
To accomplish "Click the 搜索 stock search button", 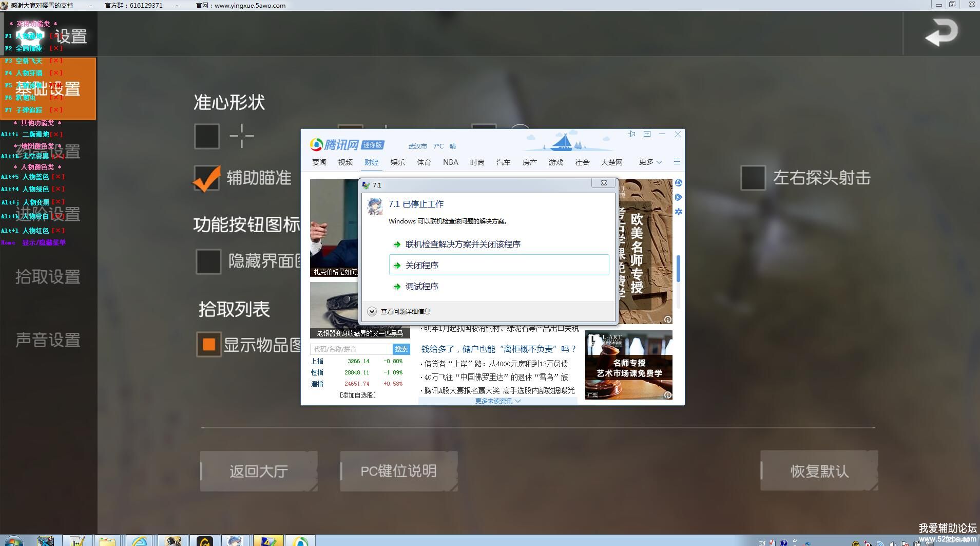I will point(401,349).
